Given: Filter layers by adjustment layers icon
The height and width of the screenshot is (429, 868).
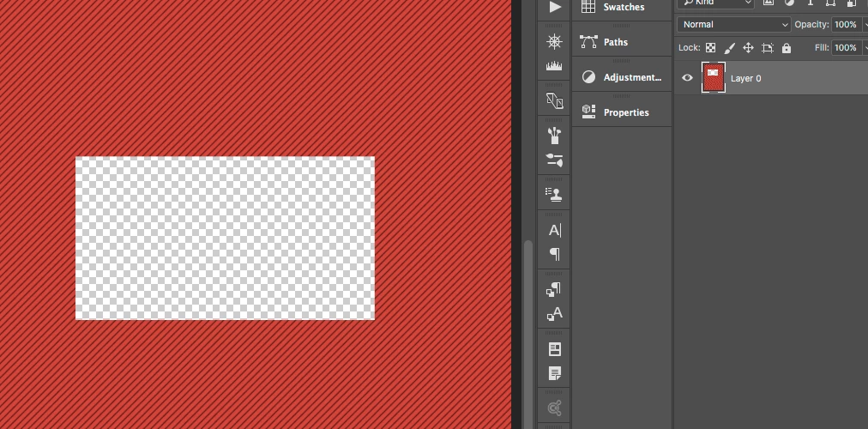Looking at the screenshot, I should 789,3.
